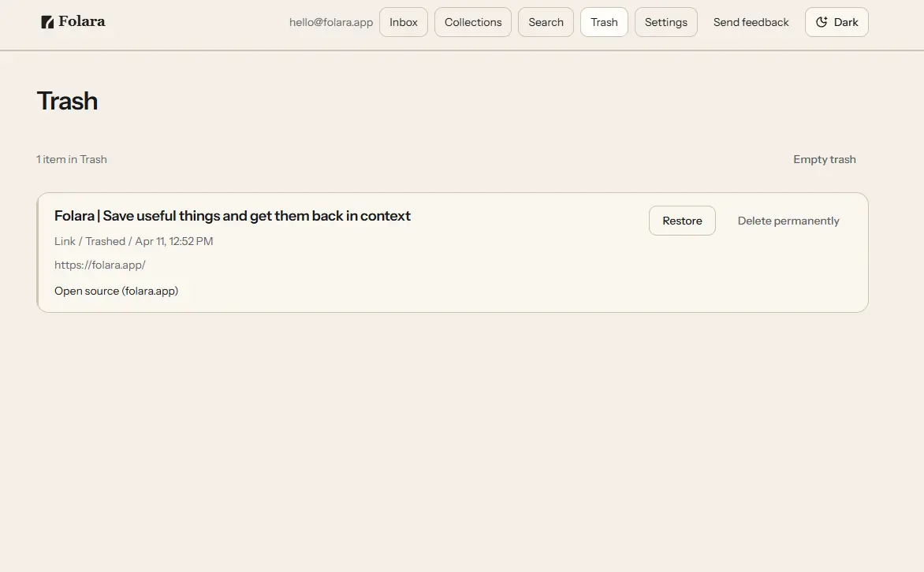Click the moon icon in Dark button
Image resolution: width=924 pixels, height=572 pixels.
coord(822,22)
